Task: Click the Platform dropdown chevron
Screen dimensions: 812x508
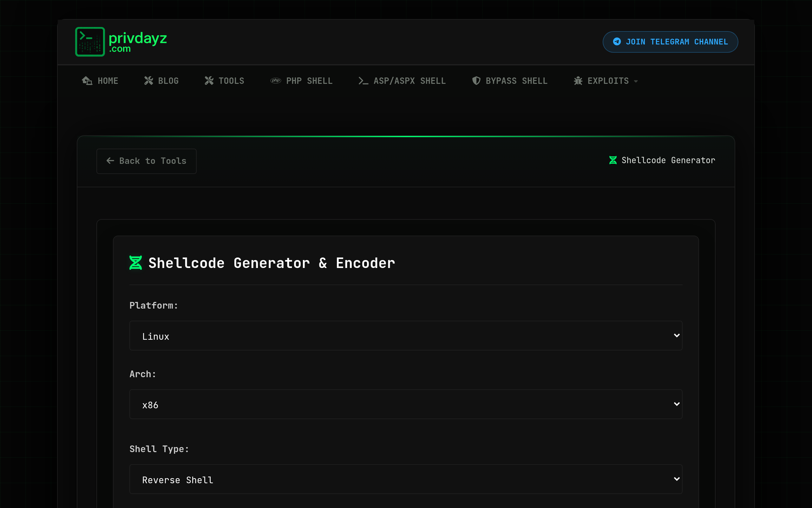Action: click(x=677, y=336)
